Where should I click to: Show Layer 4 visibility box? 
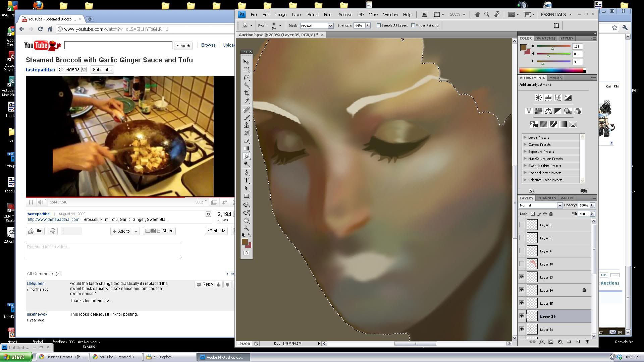(522, 251)
